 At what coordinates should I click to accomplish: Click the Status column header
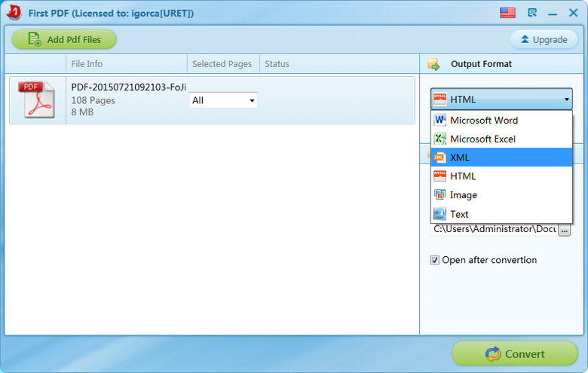(277, 64)
